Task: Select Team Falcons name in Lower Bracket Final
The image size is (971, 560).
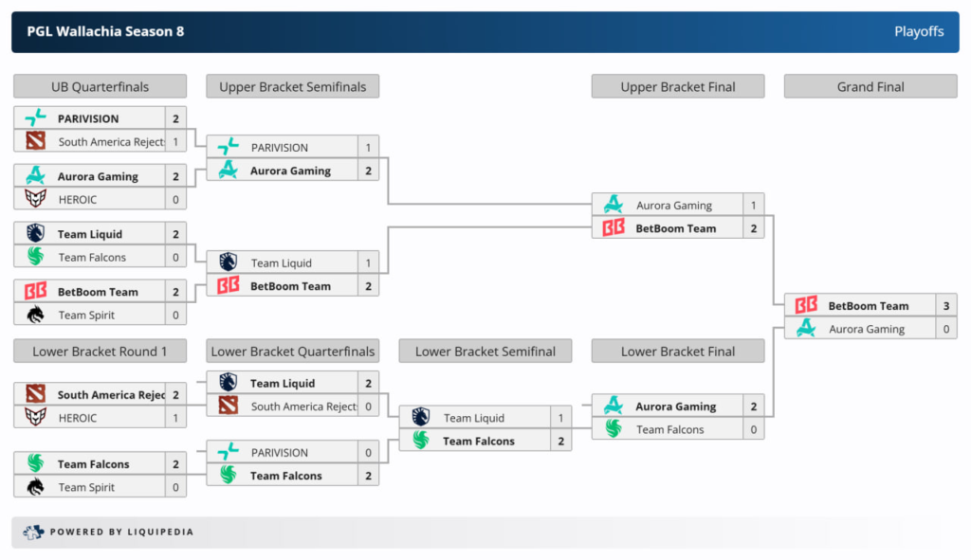Action: [x=669, y=429]
